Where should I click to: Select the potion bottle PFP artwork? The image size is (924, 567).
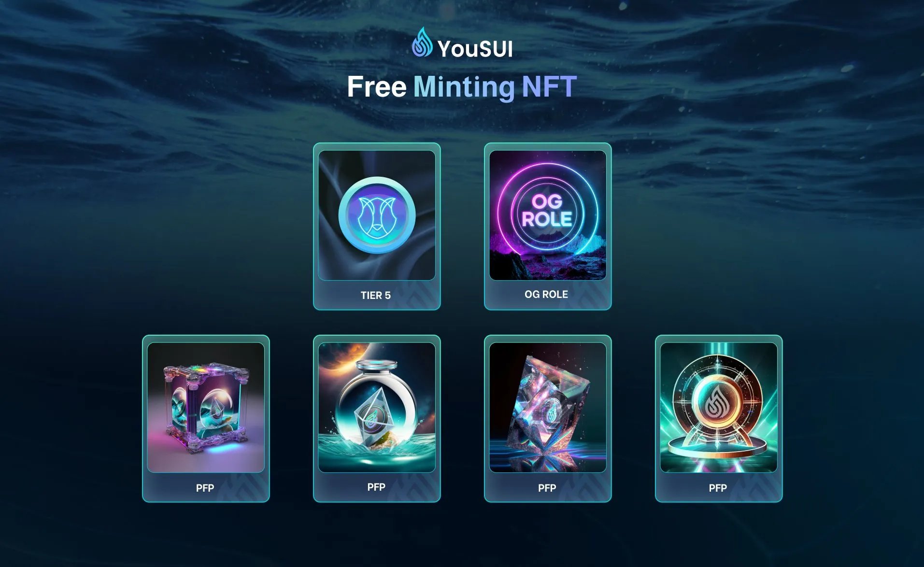(377, 408)
